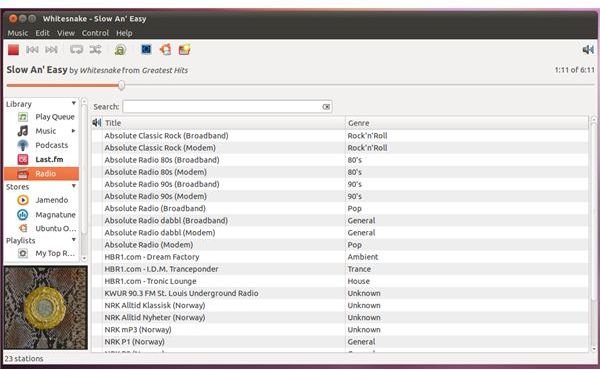Skip to the next track
Image resolution: width=600 pixels, height=370 pixels.
(x=51, y=50)
